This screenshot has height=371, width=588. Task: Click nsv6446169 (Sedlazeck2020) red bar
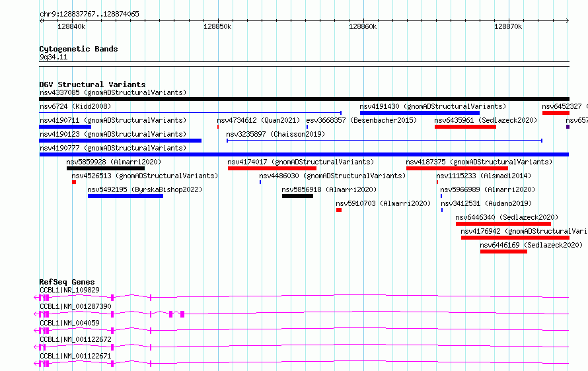[x=503, y=252]
